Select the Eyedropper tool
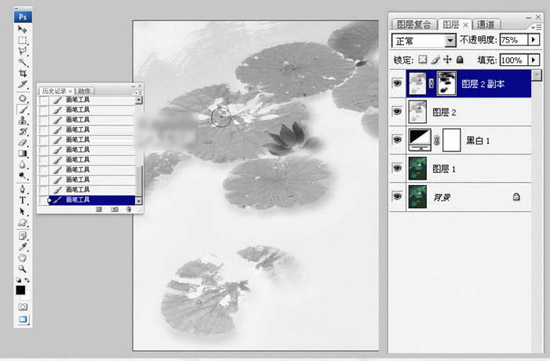 click(22, 247)
